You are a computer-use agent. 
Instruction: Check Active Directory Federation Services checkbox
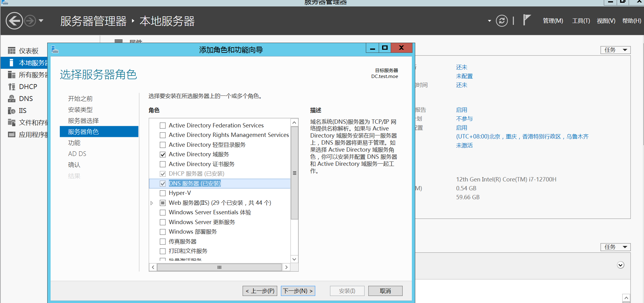pyautogui.click(x=163, y=126)
